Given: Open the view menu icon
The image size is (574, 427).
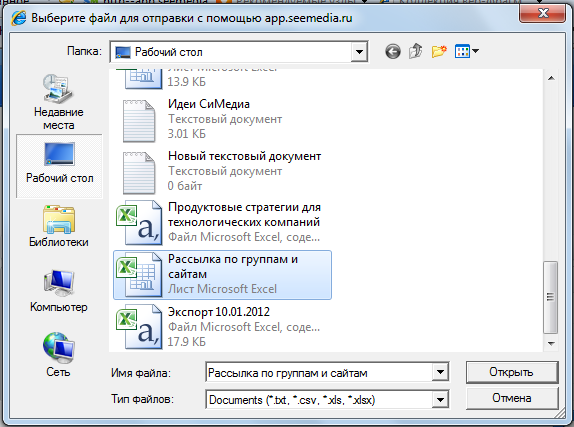Looking at the screenshot, I should 462,51.
